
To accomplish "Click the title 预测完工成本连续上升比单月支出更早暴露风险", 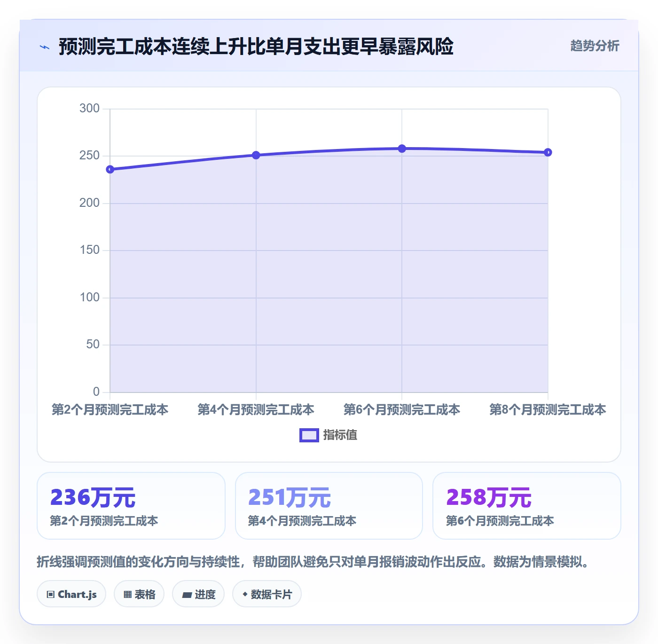I will [256, 47].
